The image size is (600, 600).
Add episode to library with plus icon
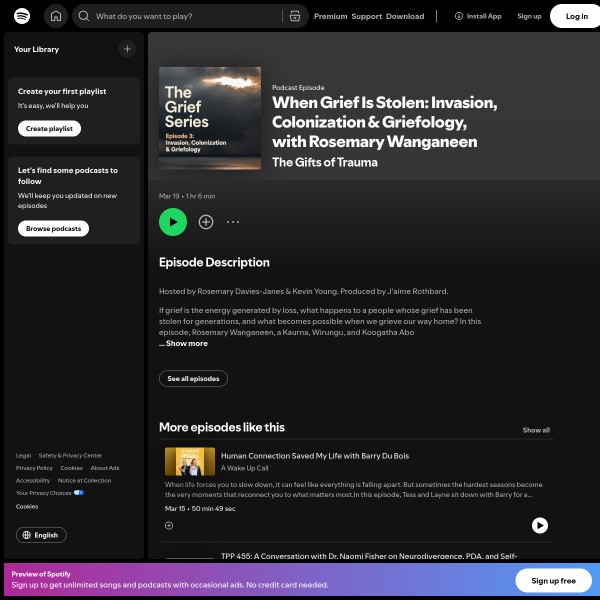(206, 222)
